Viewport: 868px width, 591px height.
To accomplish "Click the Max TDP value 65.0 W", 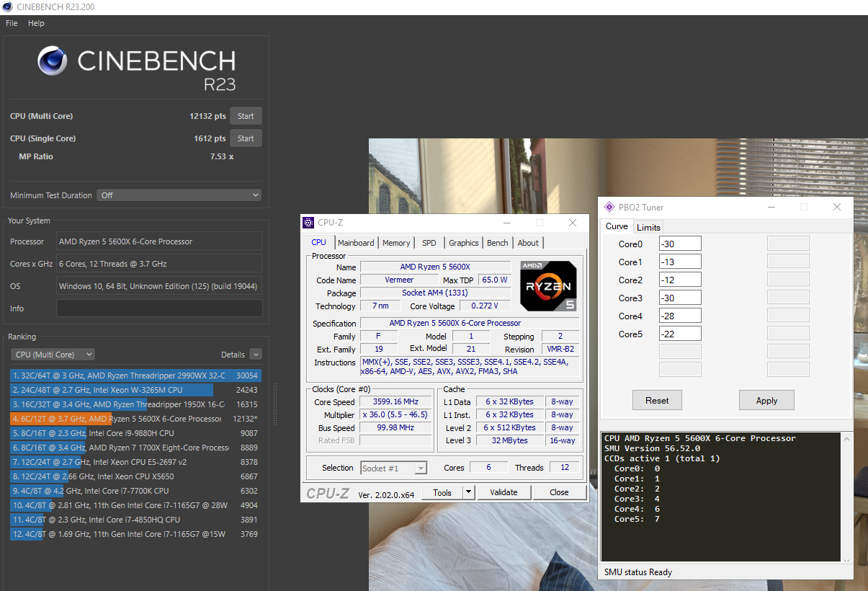I will tap(494, 280).
